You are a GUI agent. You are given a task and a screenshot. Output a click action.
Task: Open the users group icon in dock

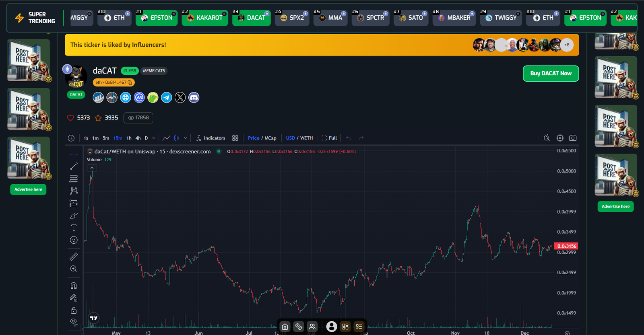coord(312,327)
